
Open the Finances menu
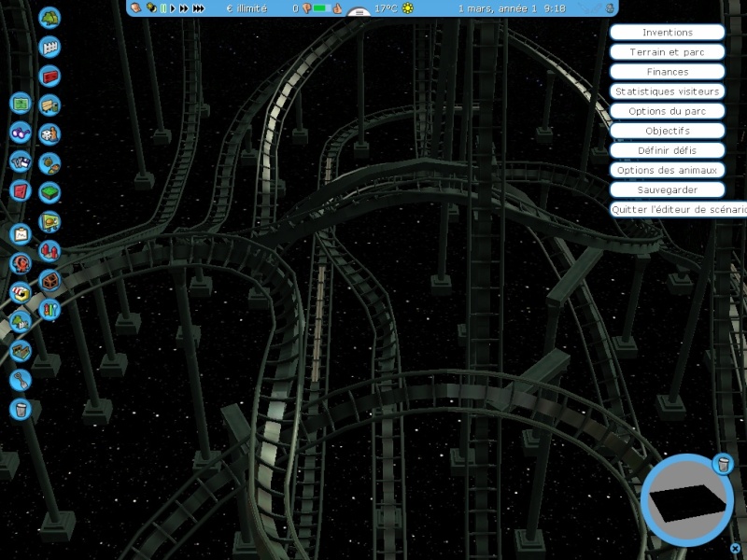(667, 72)
